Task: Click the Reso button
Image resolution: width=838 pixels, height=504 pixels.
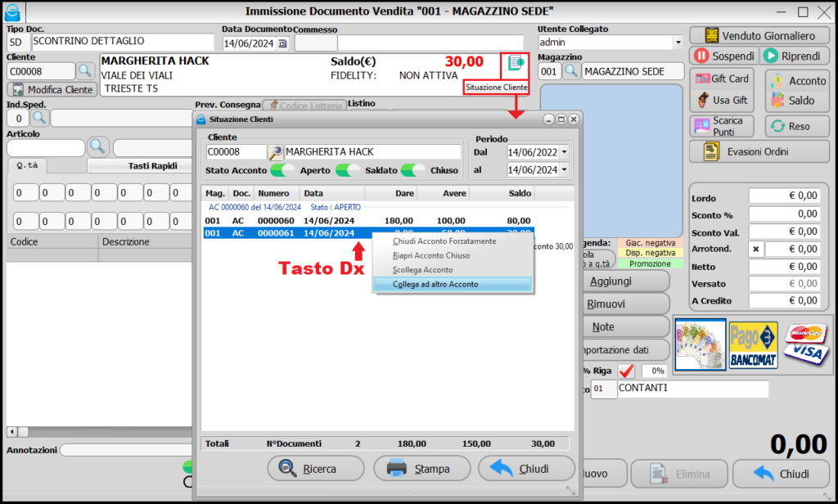Action: 797,126
